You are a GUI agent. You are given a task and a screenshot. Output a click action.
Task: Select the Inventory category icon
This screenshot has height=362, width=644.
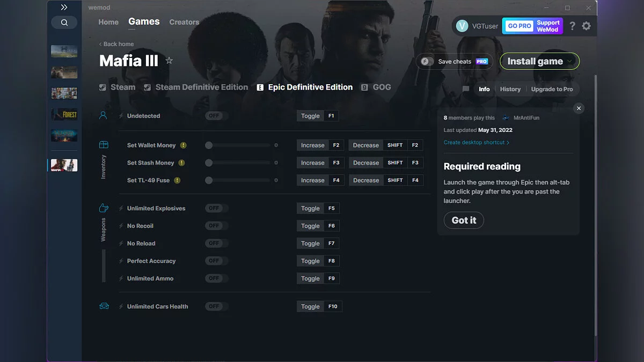(x=104, y=144)
